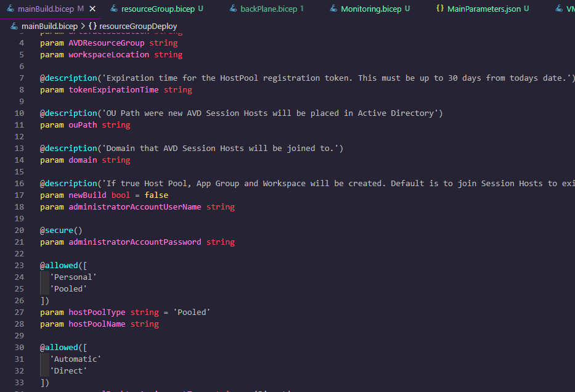The height and width of the screenshot is (392, 575).
Task: Click the bicep icon in the breadcrumb path
Action: (x=14, y=27)
